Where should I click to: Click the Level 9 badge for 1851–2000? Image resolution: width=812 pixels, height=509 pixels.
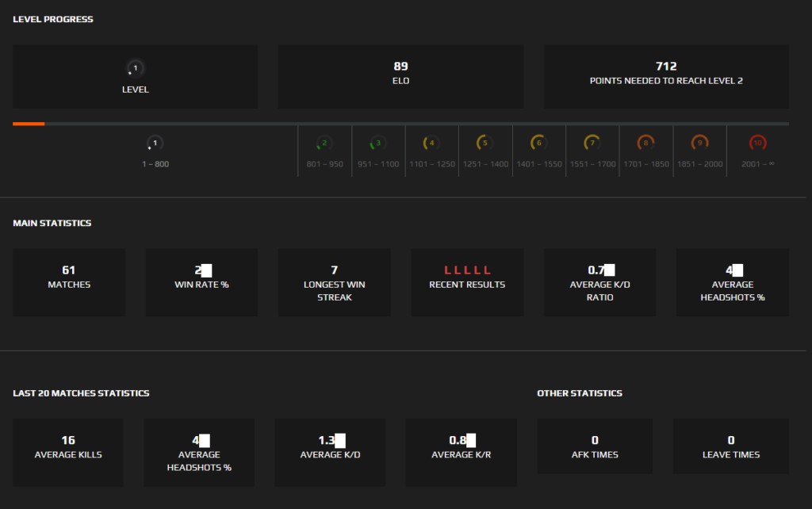[700, 144]
